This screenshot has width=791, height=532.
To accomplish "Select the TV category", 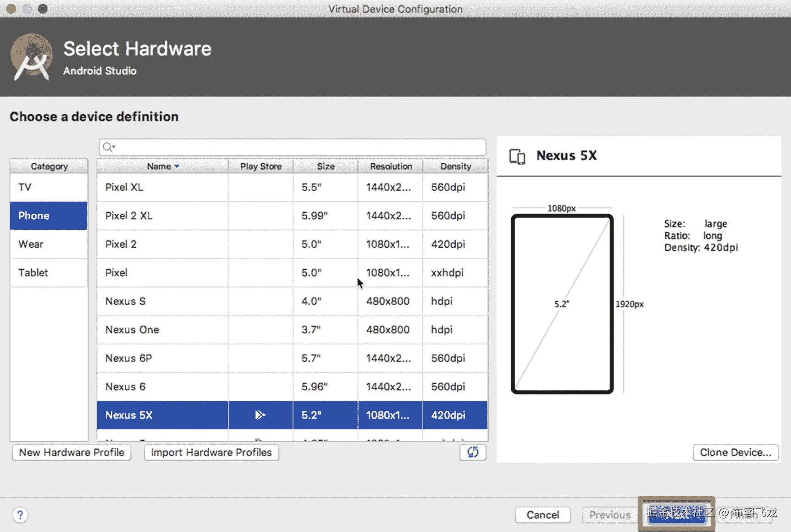I will click(49, 187).
